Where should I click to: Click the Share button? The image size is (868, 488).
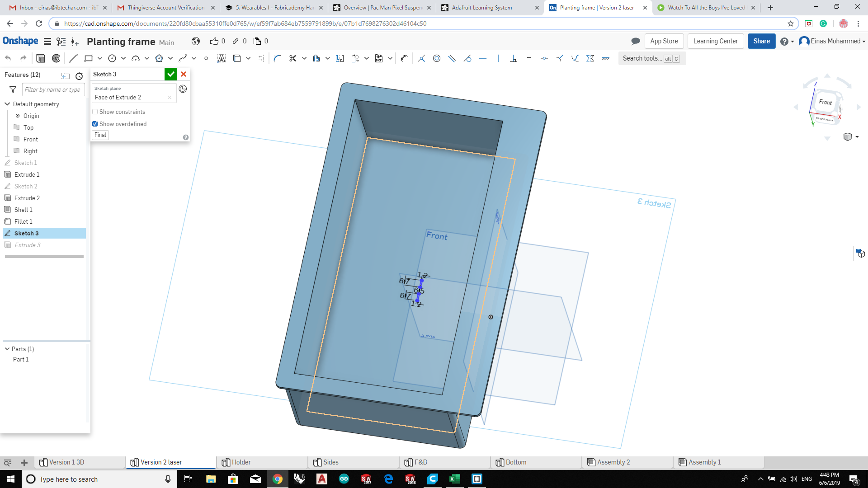tap(761, 41)
